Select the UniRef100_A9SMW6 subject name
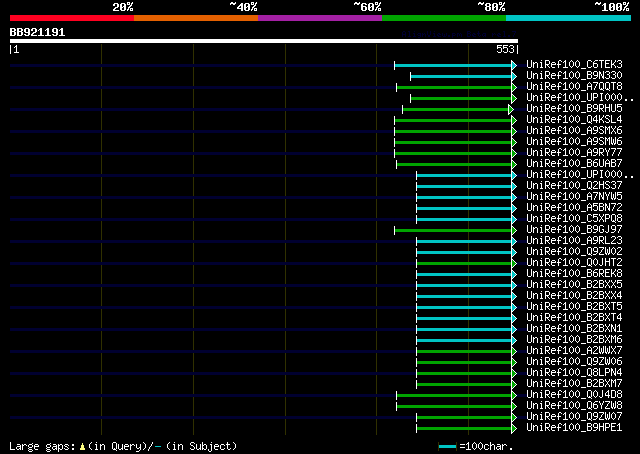Screen dimensions: 640x454 pyautogui.click(x=574, y=142)
